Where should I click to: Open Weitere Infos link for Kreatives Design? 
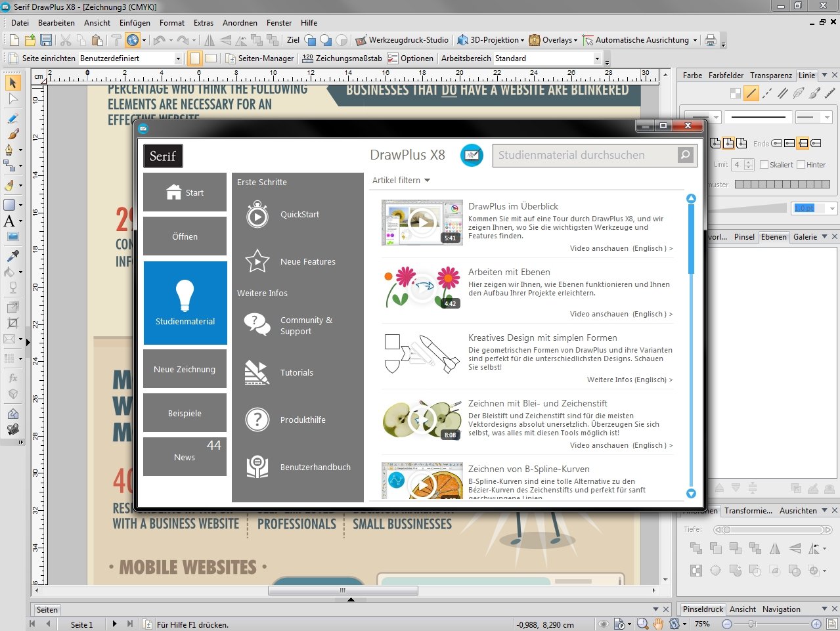coord(630,380)
